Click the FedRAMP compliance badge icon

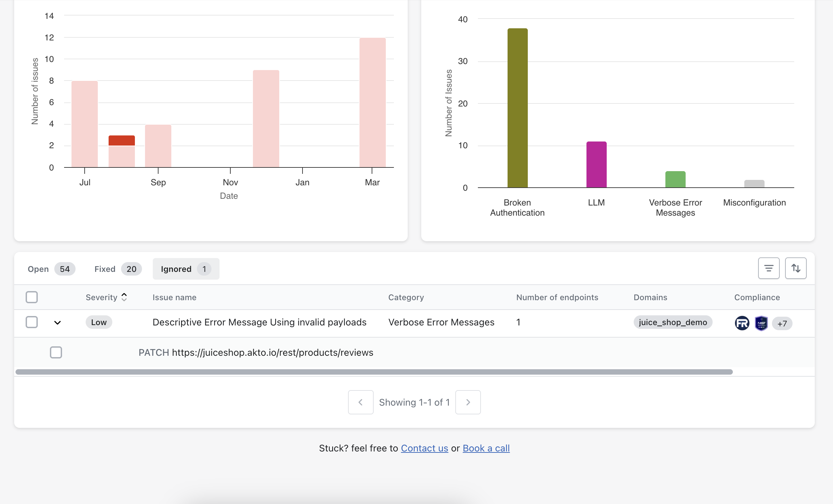tap(742, 323)
